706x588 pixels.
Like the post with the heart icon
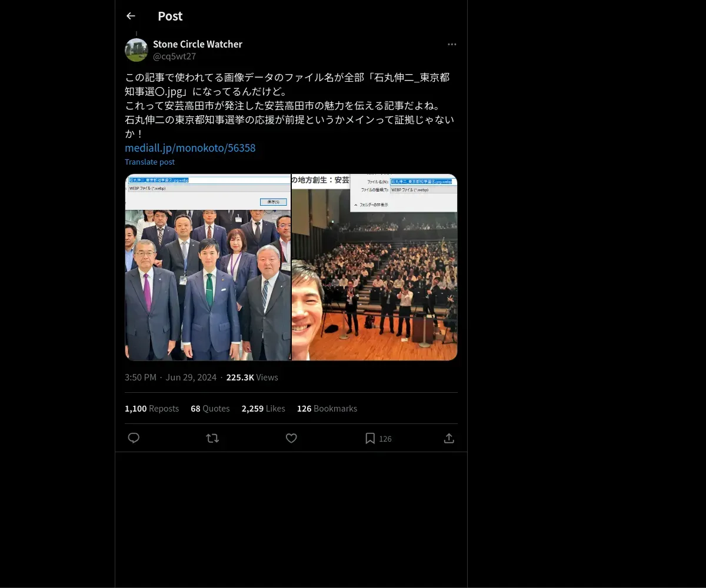[291, 438]
